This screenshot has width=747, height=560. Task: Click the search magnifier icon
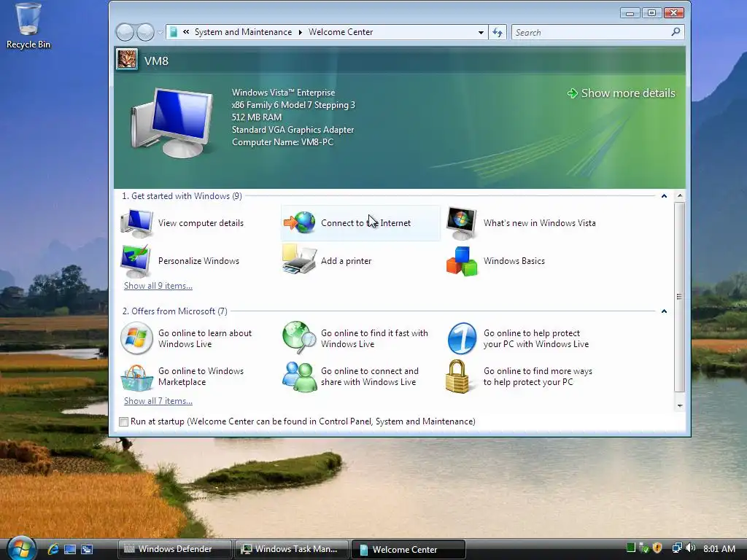(x=676, y=32)
